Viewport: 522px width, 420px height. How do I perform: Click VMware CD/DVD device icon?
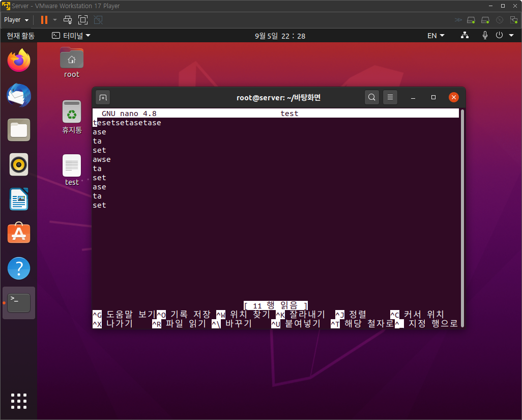500,20
